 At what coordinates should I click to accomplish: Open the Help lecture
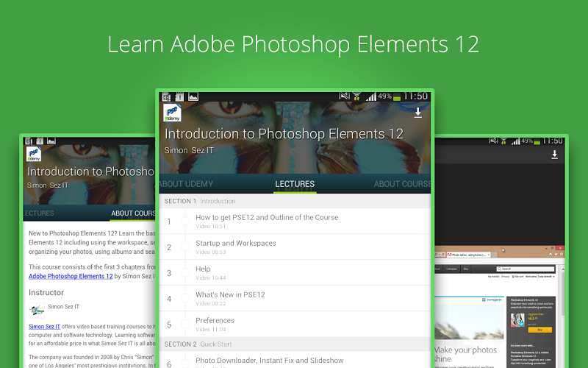point(295,272)
